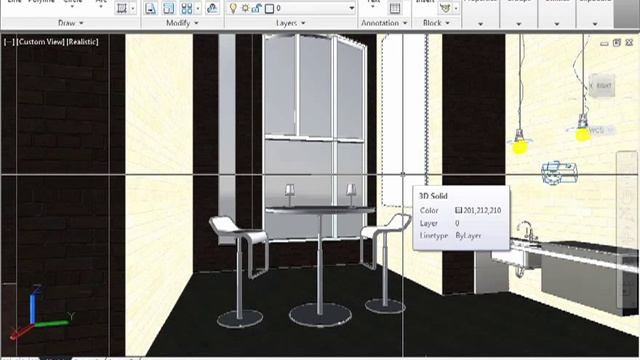The width and height of the screenshot is (640, 360).
Task: Click the Edit Attributes icon in Block panel
Action: pos(445,8)
